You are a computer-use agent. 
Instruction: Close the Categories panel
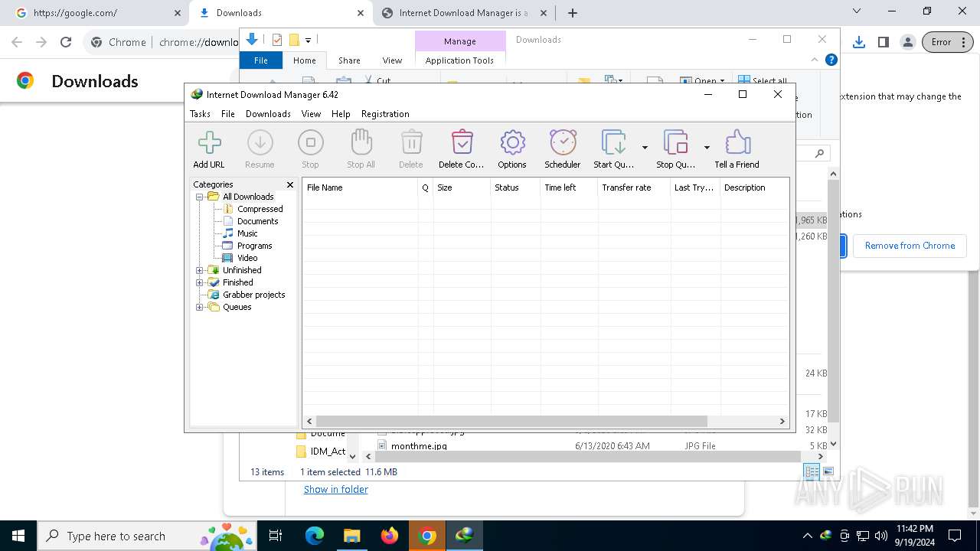(290, 184)
